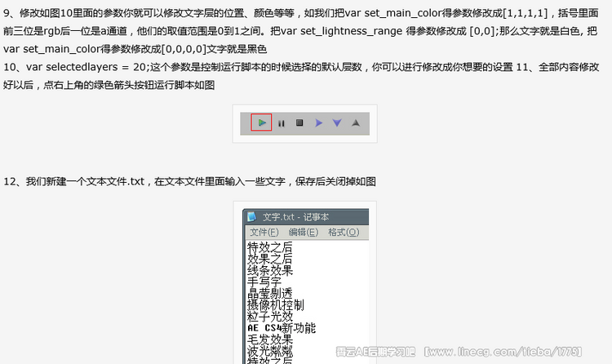Click the 粒子光效 line in Notepad
This screenshot has height=364, width=612.
click(270, 317)
